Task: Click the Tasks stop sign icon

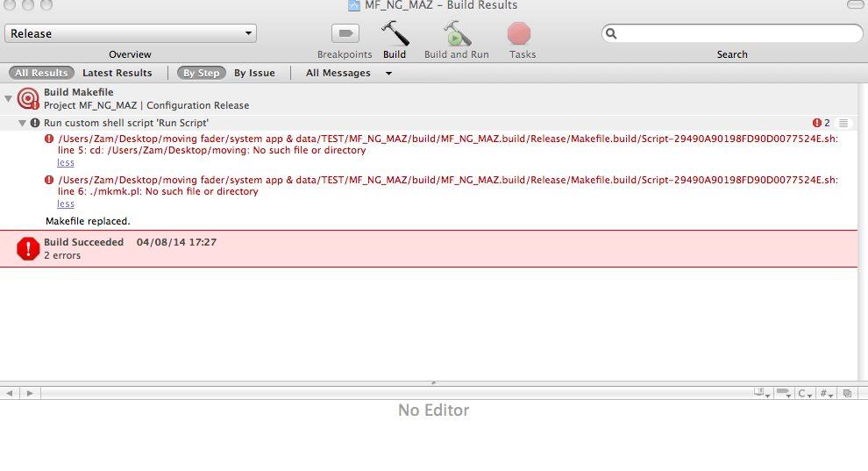Action: [519, 34]
